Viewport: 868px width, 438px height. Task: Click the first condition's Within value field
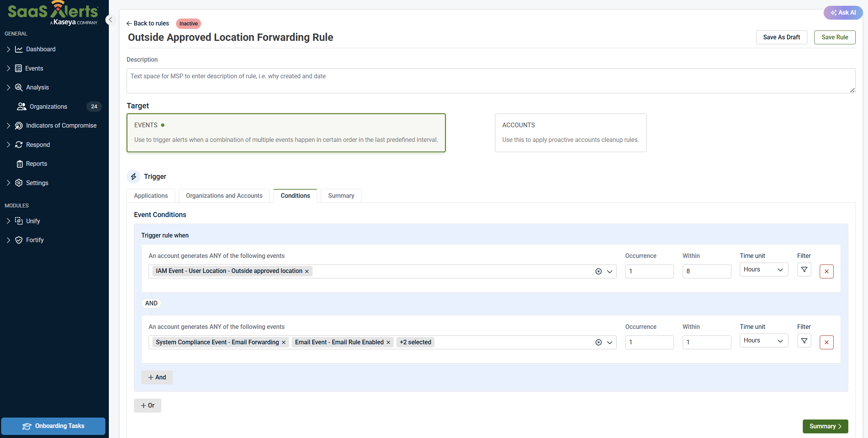pyautogui.click(x=706, y=271)
